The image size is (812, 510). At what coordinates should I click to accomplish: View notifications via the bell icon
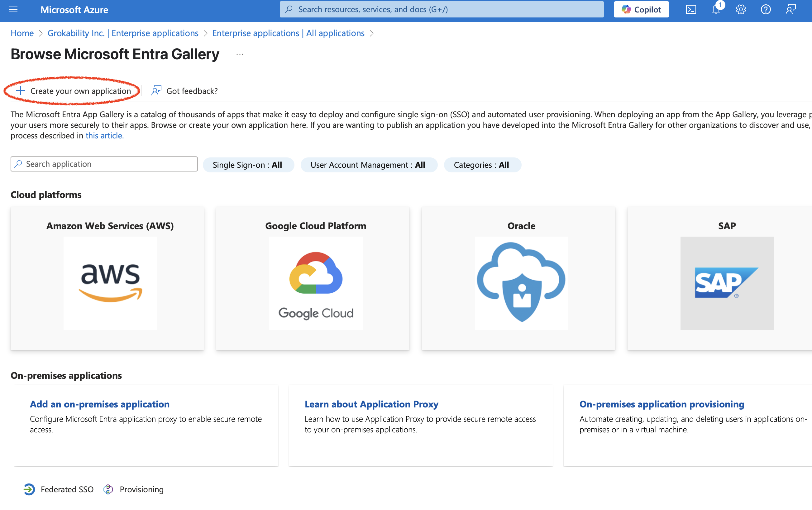[716, 9]
